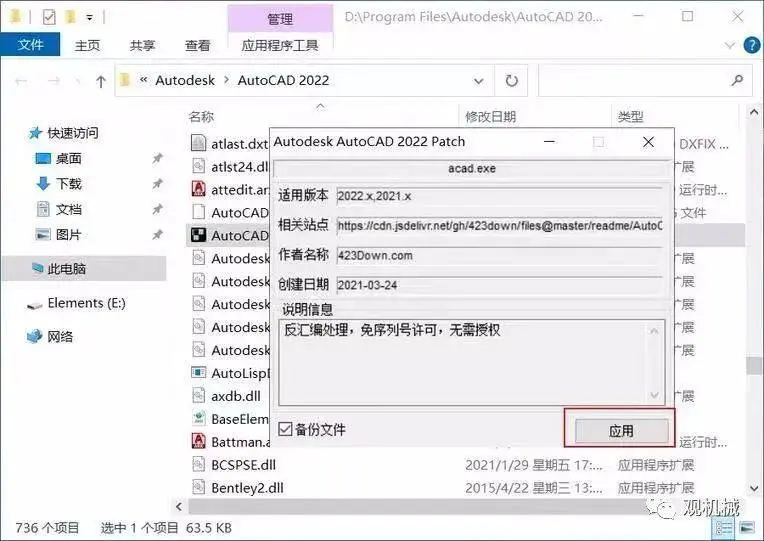Open address bar history dropdown
The width and height of the screenshot is (764, 541).
[x=478, y=81]
